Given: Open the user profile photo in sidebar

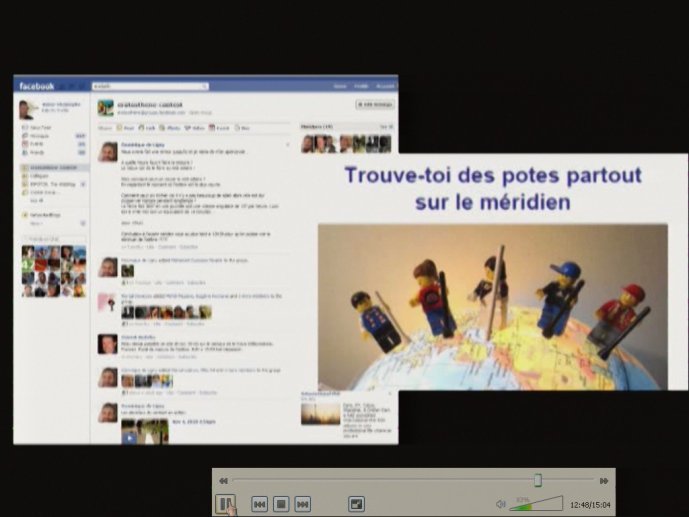Looking at the screenshot, I should pos(27,110).
